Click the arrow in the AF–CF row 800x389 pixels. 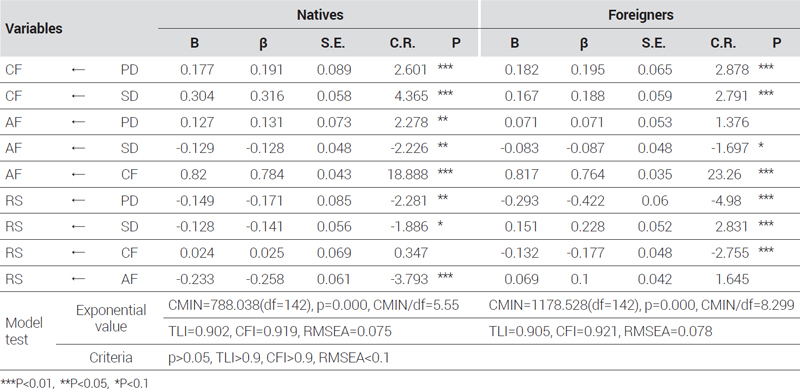78,175
